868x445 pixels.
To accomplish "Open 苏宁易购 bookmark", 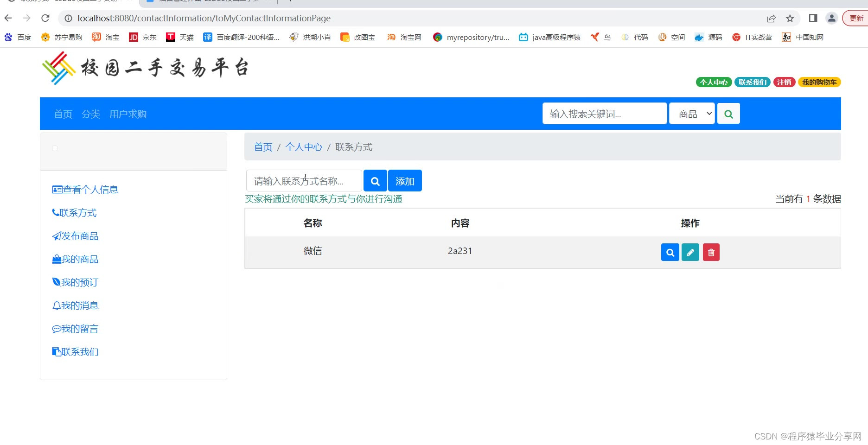I will (62, 37).
